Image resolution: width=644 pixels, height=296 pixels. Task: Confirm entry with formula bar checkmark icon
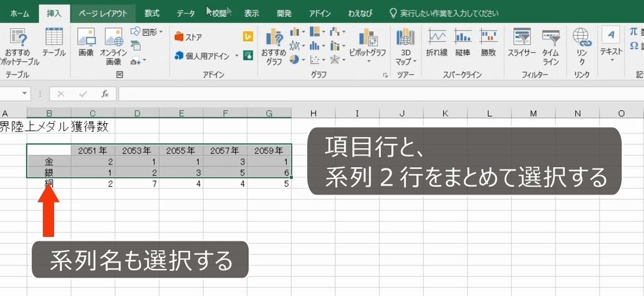click(83, 94)
